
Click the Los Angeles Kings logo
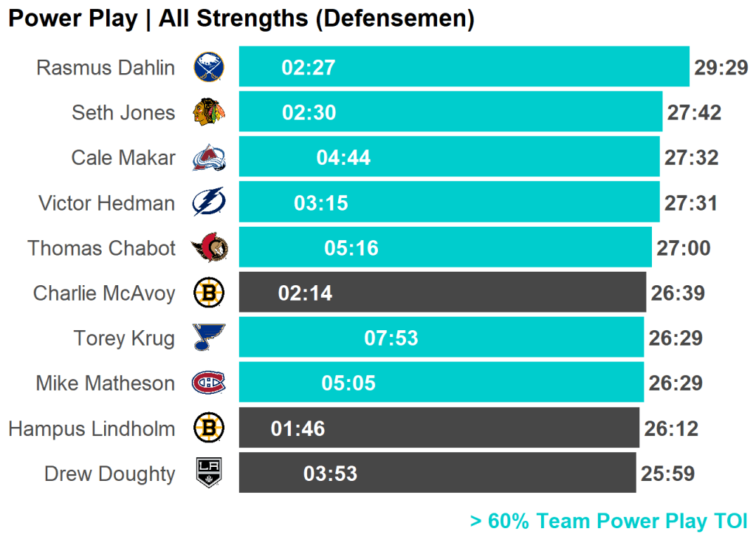(x=208, y=474)
